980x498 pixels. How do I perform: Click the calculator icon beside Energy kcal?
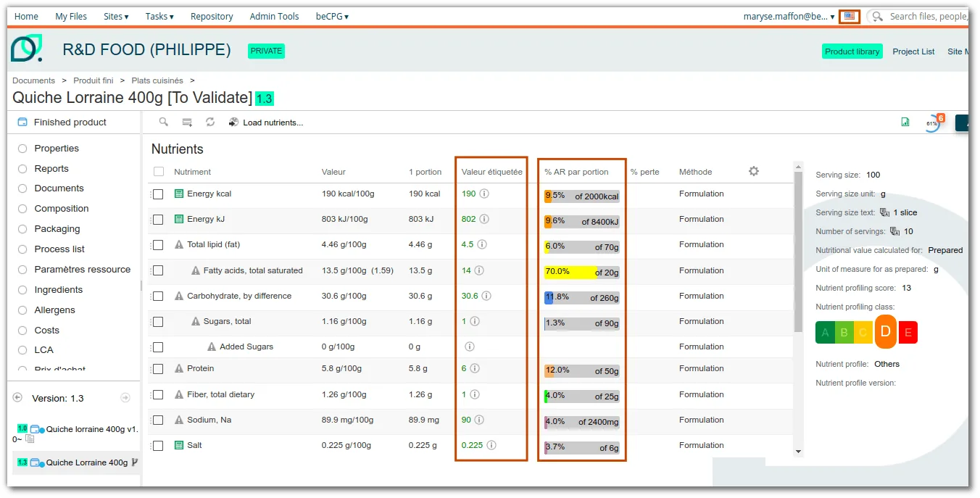(179, 194)
